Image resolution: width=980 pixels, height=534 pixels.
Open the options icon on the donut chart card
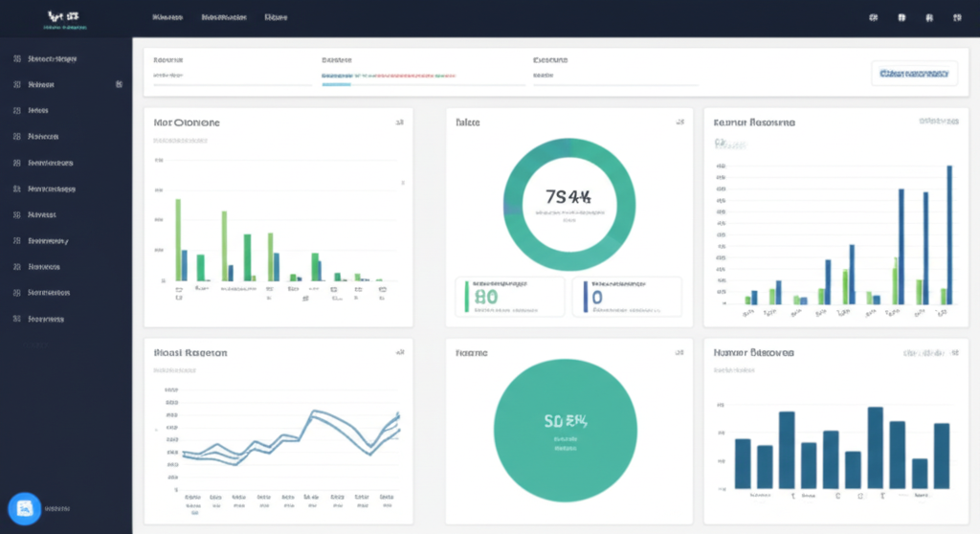679,123
